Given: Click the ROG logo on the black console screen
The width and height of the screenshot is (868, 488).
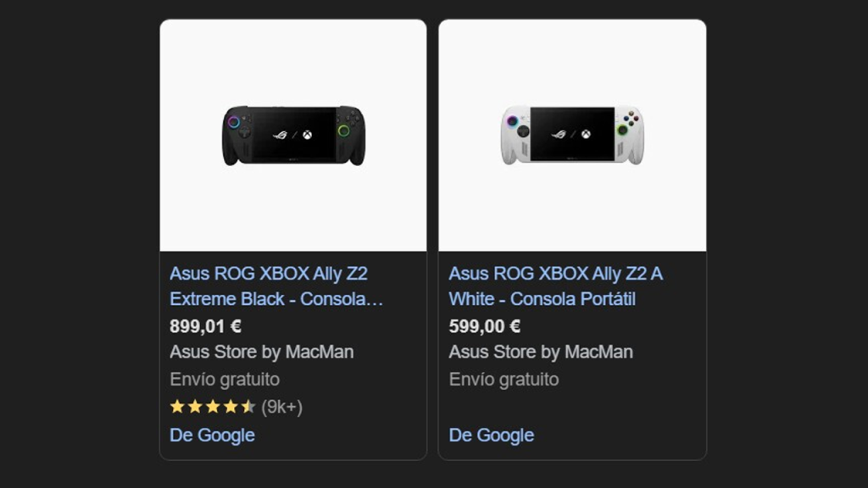Looking at the screenshot, I should [x=281, y=134].
